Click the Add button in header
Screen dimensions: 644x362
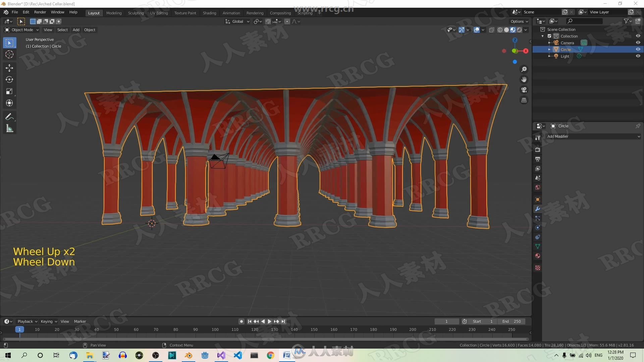pyautogui.click(x=75, y=29)
